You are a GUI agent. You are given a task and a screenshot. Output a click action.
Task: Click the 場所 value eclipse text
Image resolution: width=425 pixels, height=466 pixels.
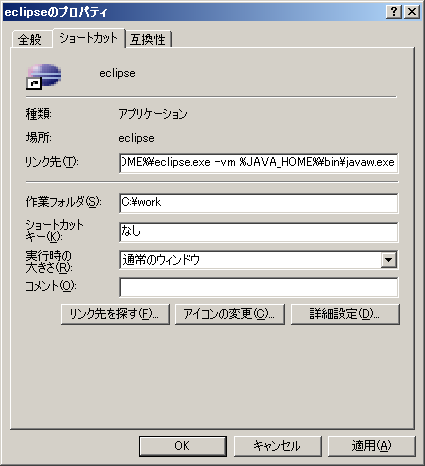136,138
